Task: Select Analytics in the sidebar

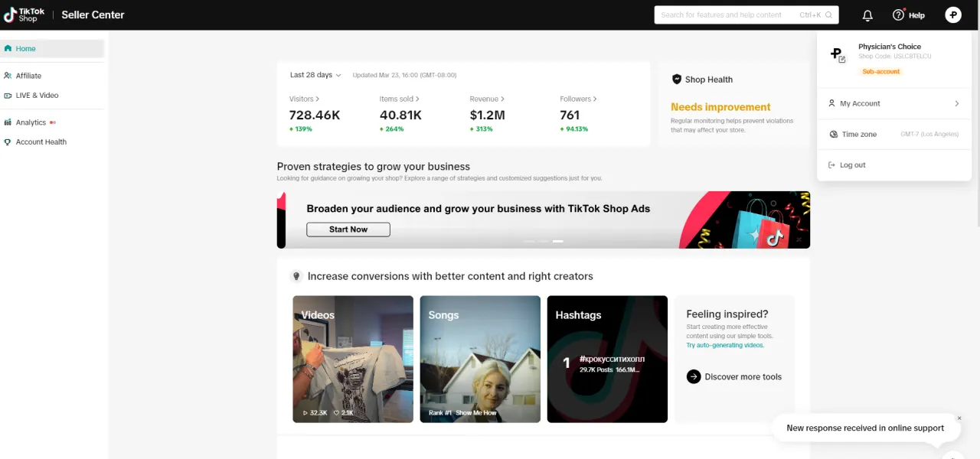Action: click(x=31, y=122)
